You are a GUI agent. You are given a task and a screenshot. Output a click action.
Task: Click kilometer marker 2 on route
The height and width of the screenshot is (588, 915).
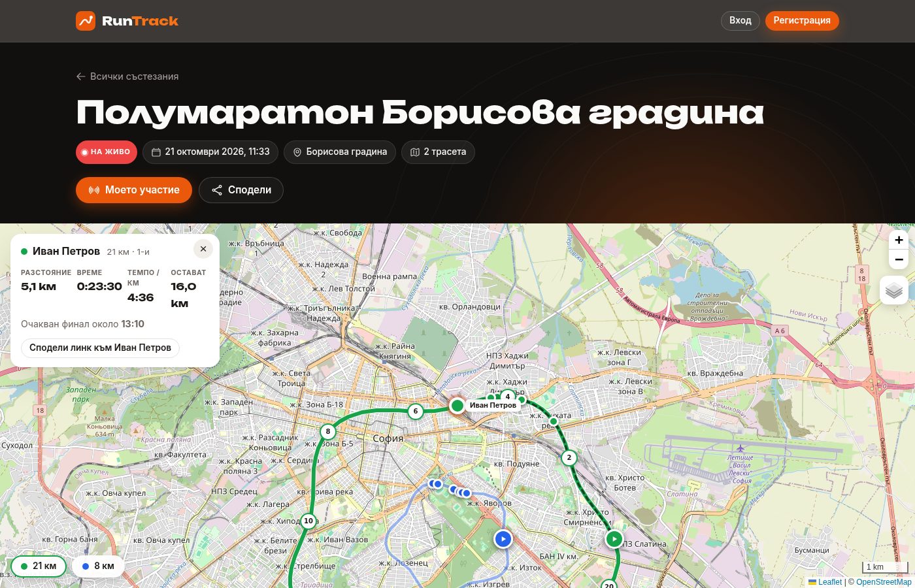pos(569,457)
